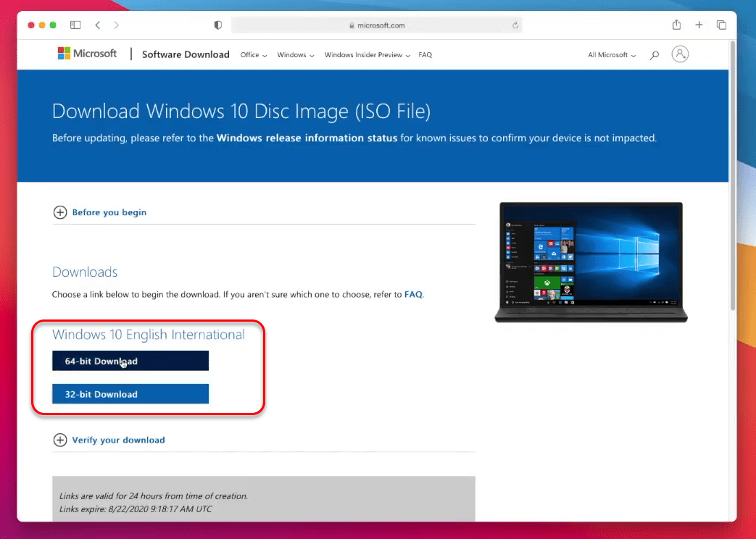The width and height of the screenshot is (756, 539).
Task: Click the Downloads section heading
Action: click(85, 272)
